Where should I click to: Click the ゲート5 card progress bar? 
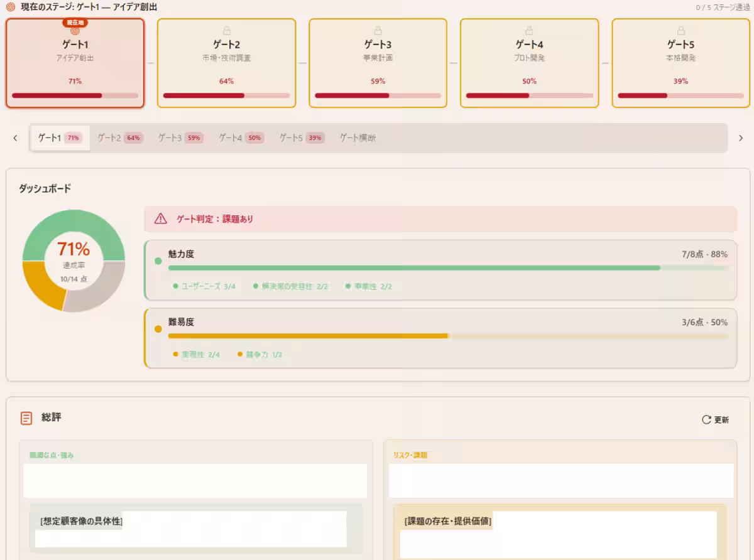click(x=680, y=95)
